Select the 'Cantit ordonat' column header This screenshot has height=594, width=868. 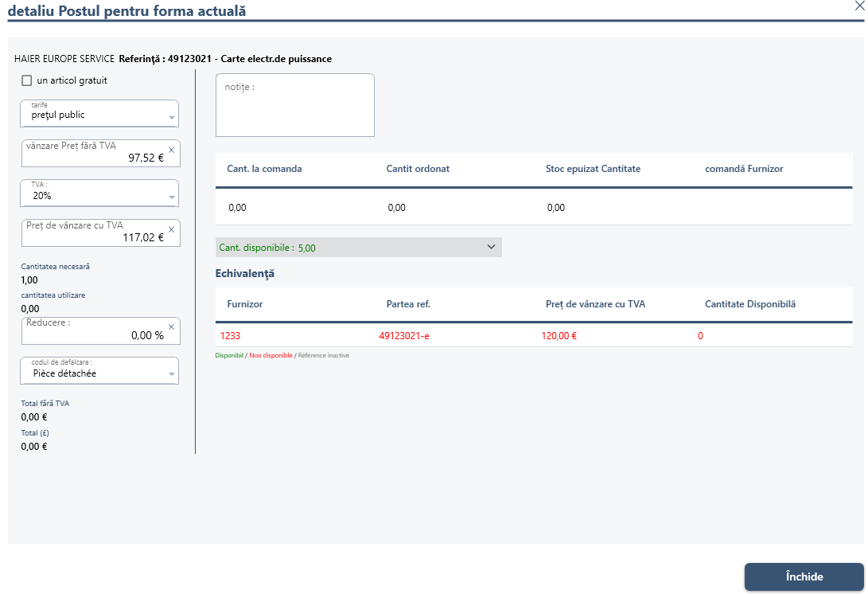click(418, 169)
